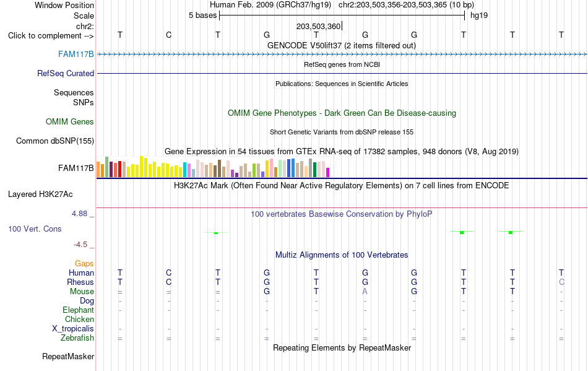
Task: Open the 100 Vert. Cons track label
Action: point(35,229)
